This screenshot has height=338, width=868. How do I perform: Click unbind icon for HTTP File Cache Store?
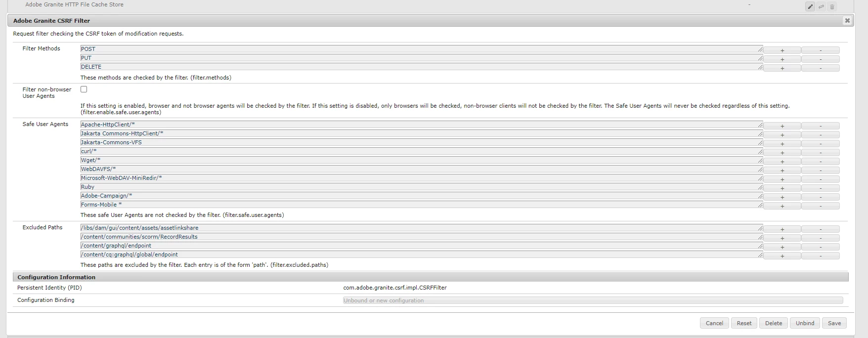(x=821, y=6)
